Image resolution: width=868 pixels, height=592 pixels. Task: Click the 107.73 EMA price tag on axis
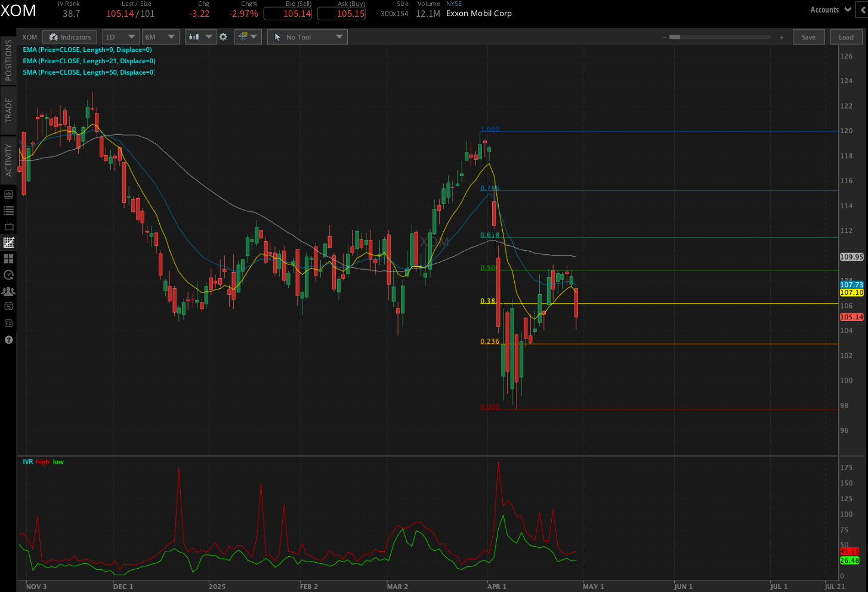(x=851, y=285)
